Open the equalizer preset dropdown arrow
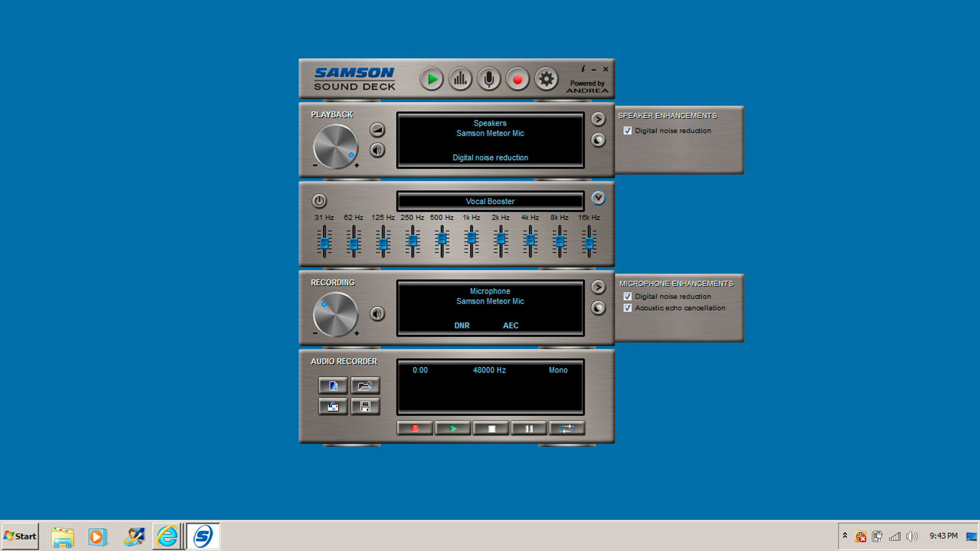This screenshot has width=980, height=551. coord(598,198)
